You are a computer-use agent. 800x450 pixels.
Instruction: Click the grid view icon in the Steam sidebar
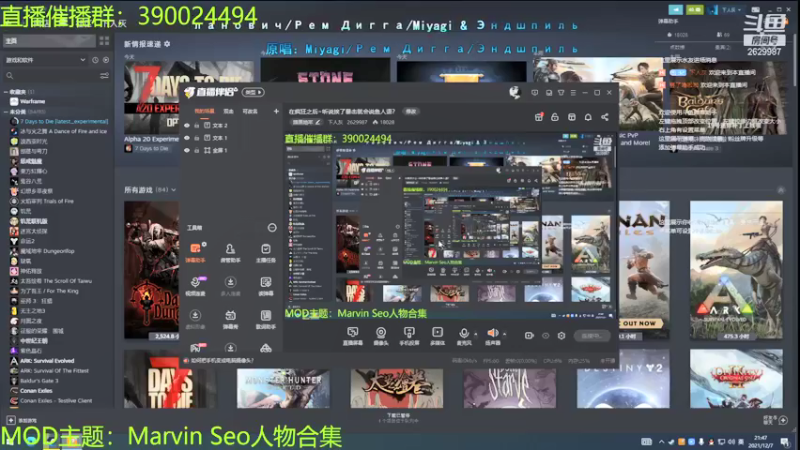point(104,41)
